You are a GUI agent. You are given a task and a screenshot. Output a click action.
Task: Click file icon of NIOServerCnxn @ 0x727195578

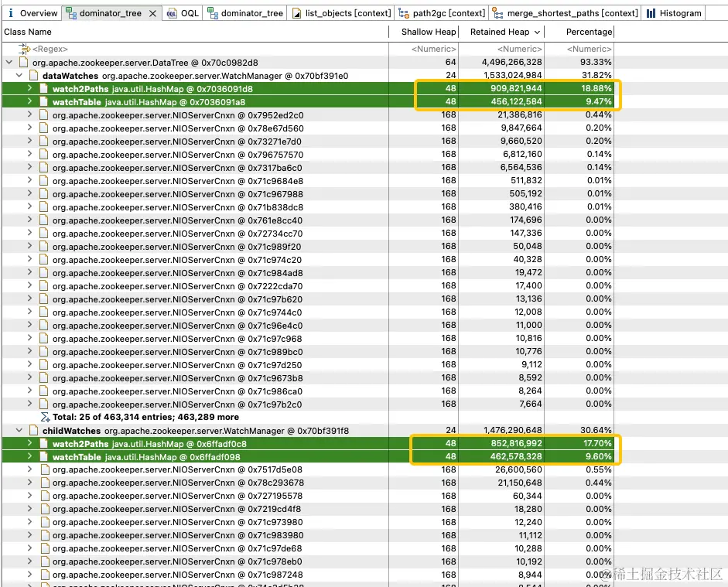45,496
